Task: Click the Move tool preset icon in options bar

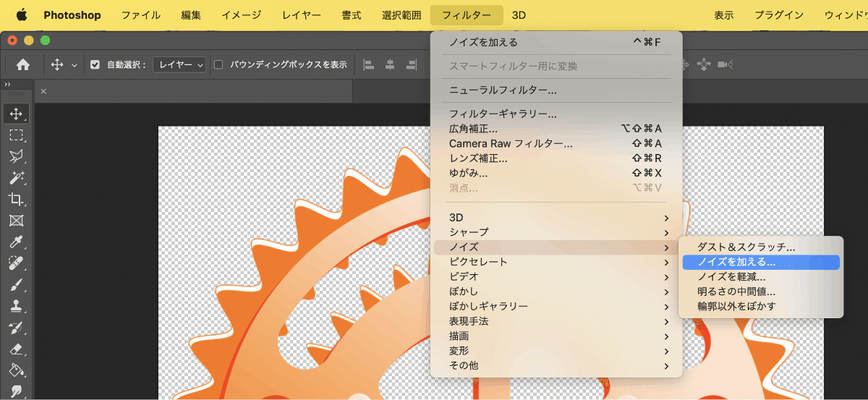Action: tap(58, 65)
